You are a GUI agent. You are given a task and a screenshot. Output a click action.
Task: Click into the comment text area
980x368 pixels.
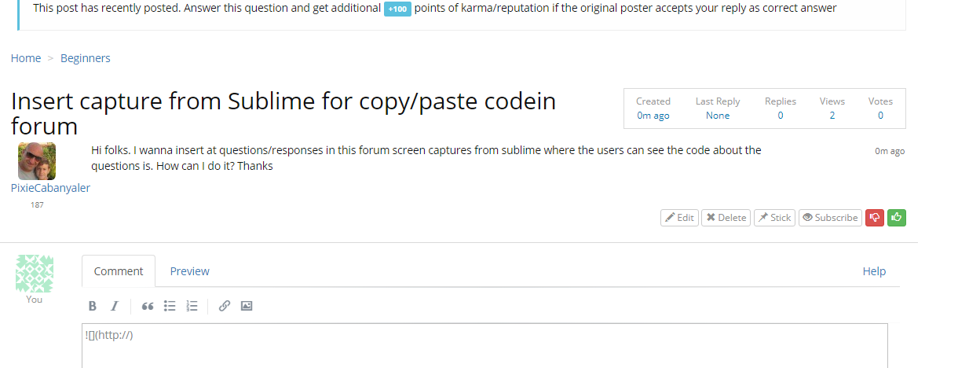pyautogui.click(x=485, y=346)
